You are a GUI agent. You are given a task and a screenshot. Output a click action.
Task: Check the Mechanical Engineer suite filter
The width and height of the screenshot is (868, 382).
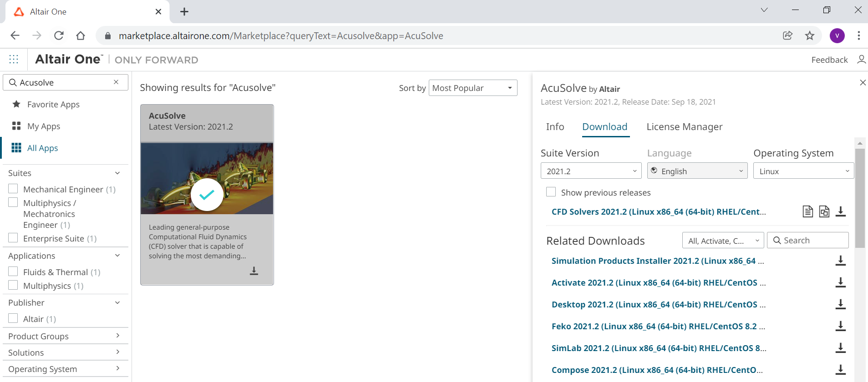coord(13,189)
